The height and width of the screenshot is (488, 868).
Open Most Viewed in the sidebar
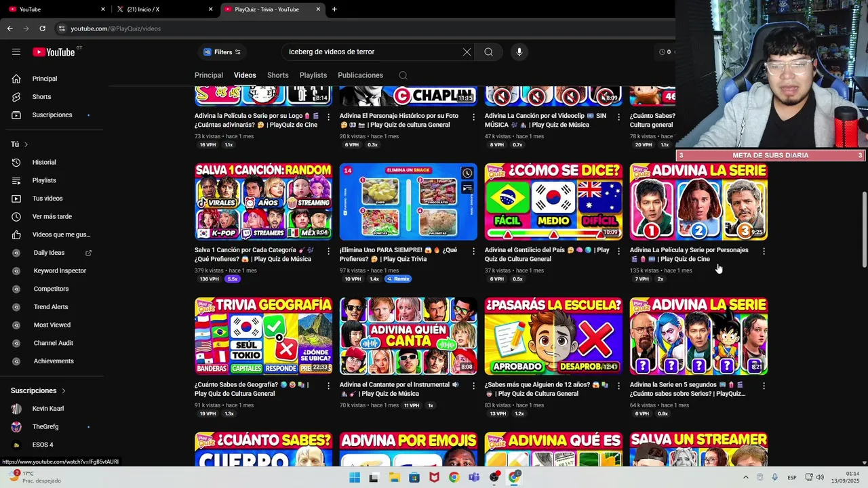(x=52, y=325)
